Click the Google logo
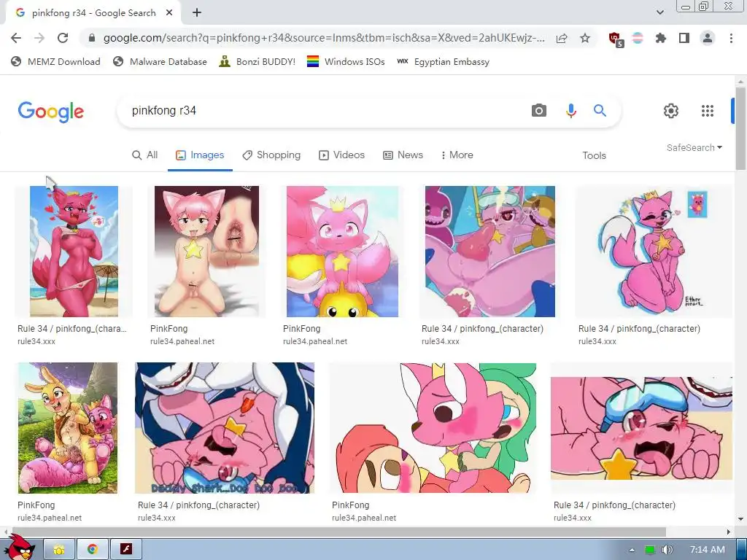Viewport: 747px width, 560px height. coord(51,112)
